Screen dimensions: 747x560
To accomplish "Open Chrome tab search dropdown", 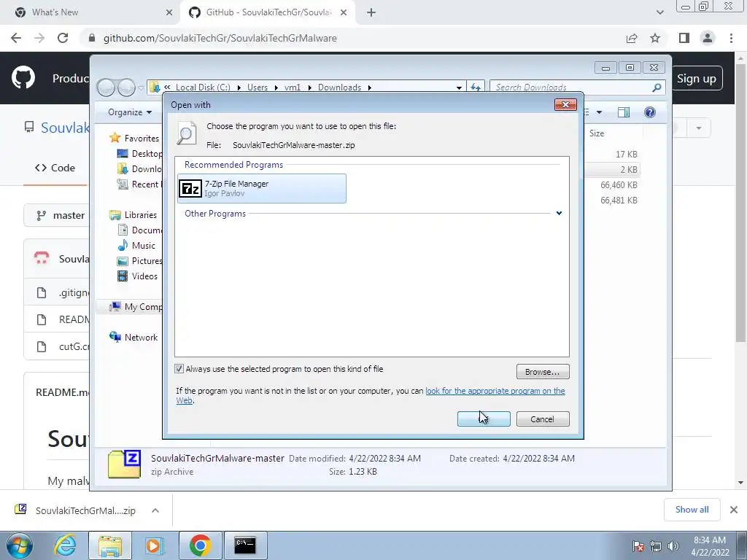I will (x=659, y=12).
